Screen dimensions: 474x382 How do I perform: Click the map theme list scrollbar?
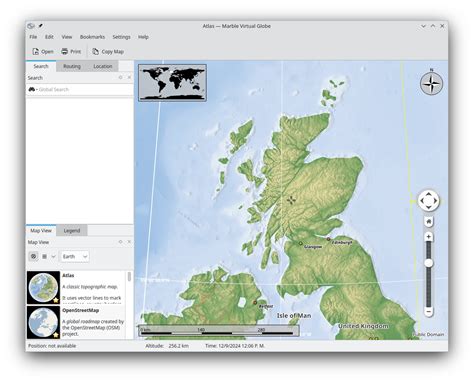click(x=129, y=276)
